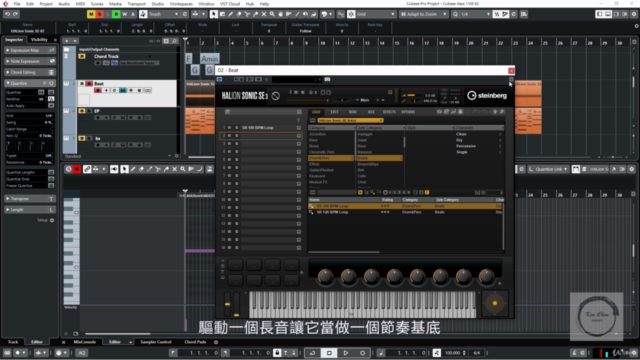Select the Range Selection tool
The width and height of the screenshot is (640, 360).
coord(222,14)
